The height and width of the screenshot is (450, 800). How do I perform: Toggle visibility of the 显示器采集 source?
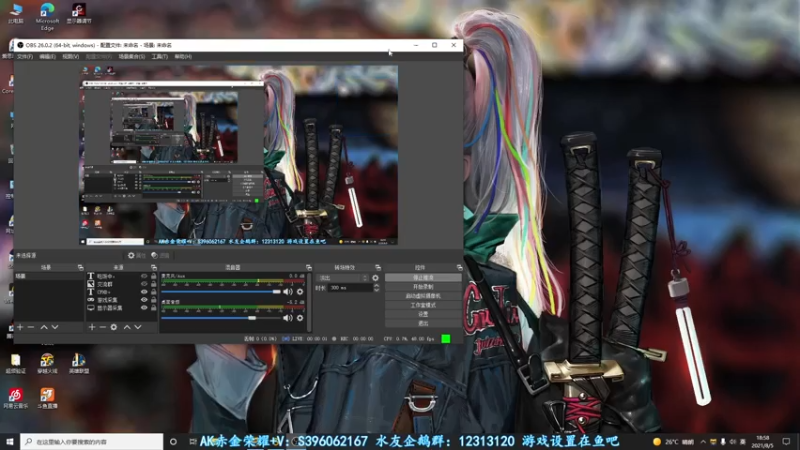click(144, 308)
